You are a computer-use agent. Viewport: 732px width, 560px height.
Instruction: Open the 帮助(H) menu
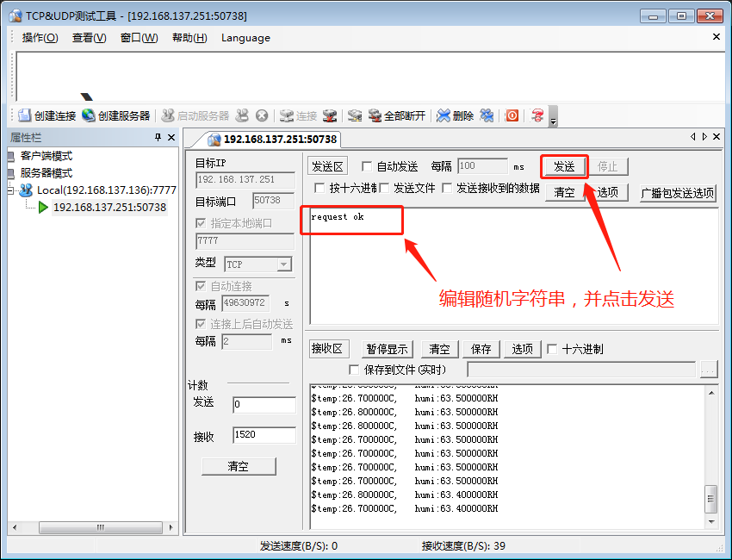(189, 38)
